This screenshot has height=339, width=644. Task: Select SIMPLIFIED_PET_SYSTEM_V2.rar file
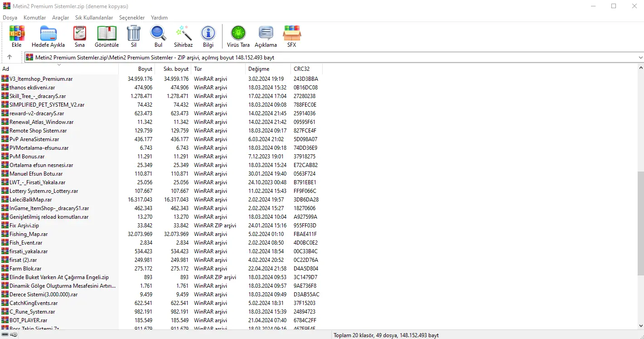tap(47, 104)
